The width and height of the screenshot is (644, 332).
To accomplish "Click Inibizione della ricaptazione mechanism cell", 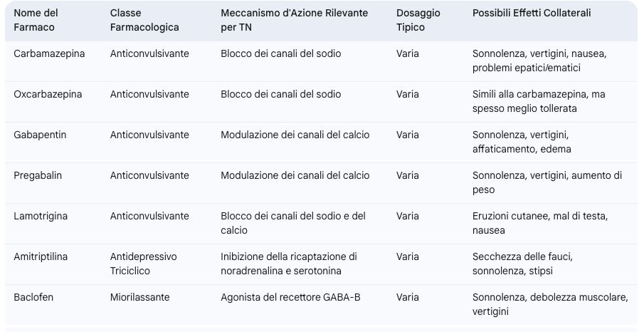I will (x=289, y=264).
